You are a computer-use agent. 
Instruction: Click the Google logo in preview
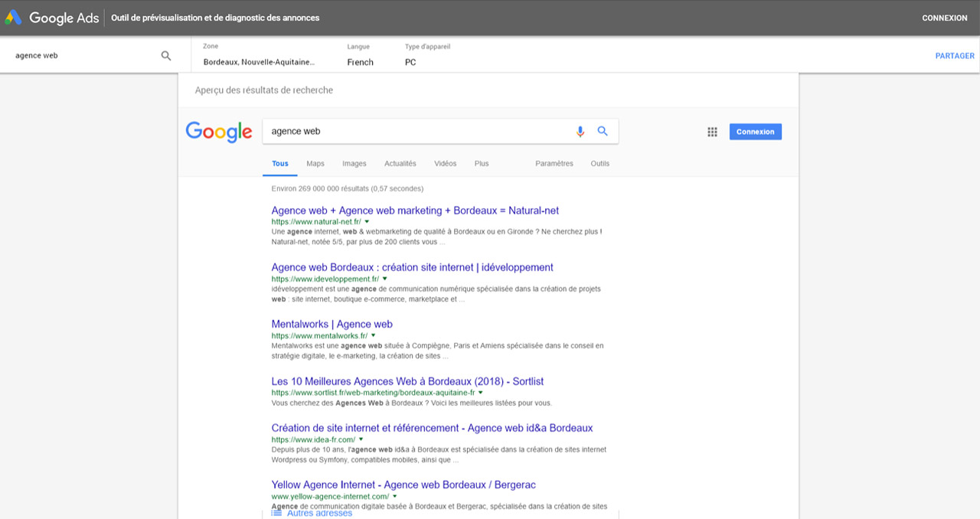219,132
